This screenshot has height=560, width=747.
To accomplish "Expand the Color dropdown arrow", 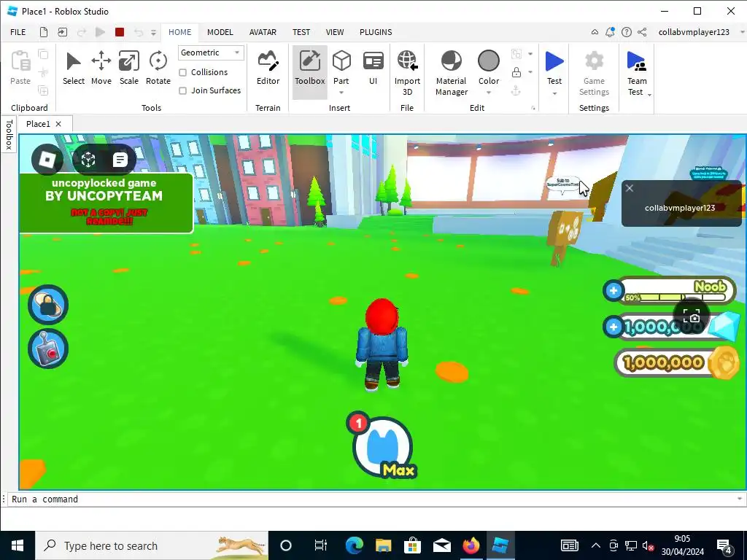I will tap(488, 93).
